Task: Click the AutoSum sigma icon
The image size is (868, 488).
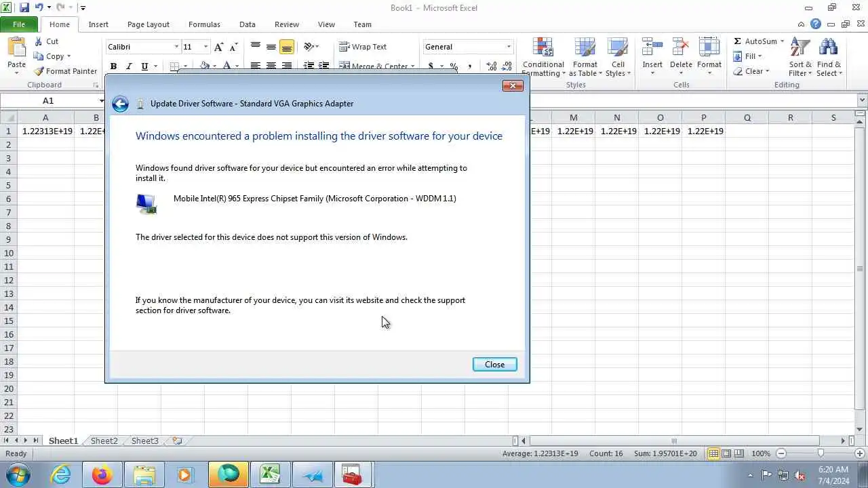Action: 737,41
